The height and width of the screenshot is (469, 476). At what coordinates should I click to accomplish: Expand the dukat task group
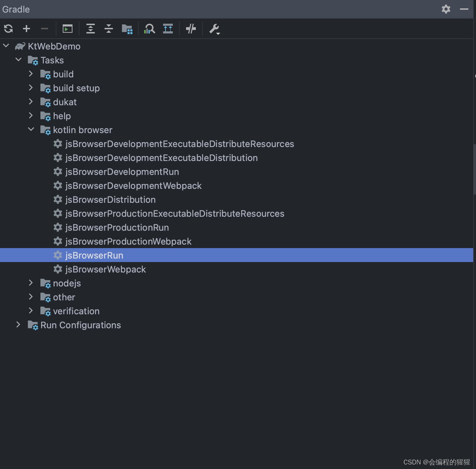coord(31,101)
